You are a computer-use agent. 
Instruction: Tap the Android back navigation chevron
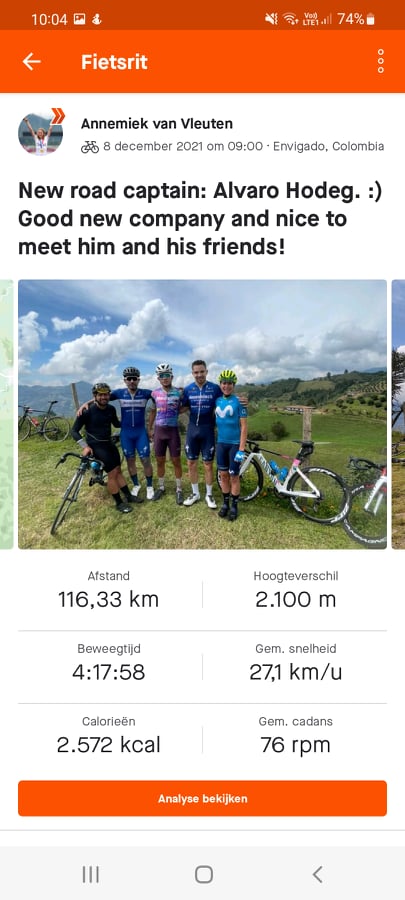click(317, 874)
